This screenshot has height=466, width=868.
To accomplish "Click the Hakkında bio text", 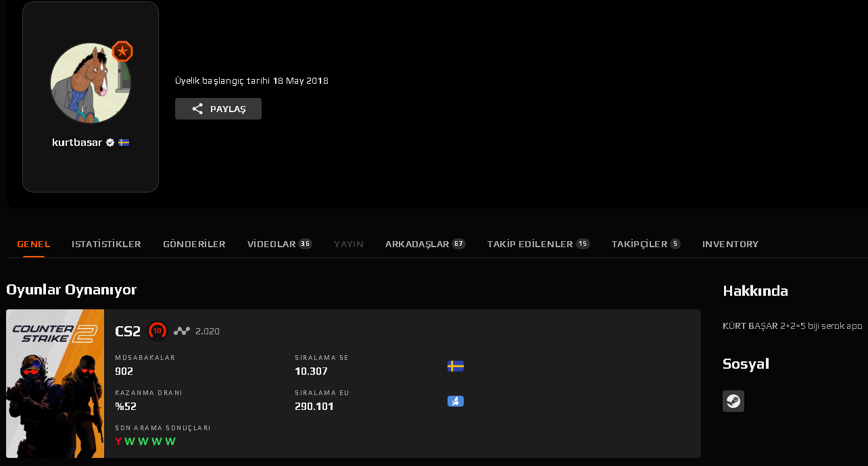I will 792,326.
